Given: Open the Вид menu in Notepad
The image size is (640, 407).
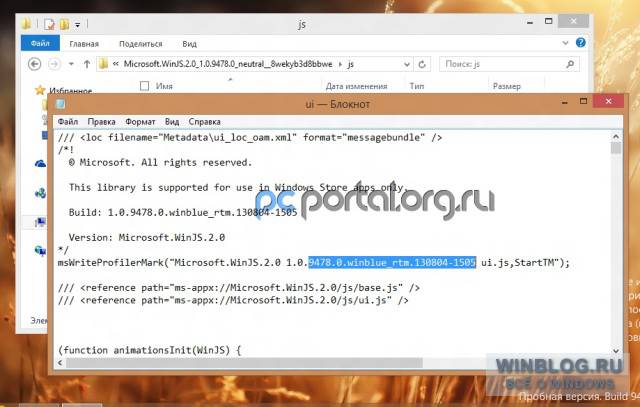Looking at the screenshot, I should (x=172, y=122).
